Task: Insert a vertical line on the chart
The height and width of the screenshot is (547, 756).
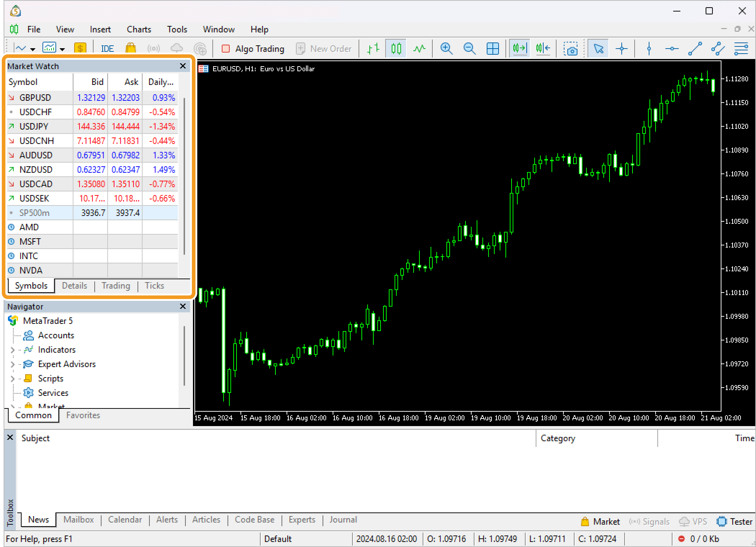Action: (648, 48)
